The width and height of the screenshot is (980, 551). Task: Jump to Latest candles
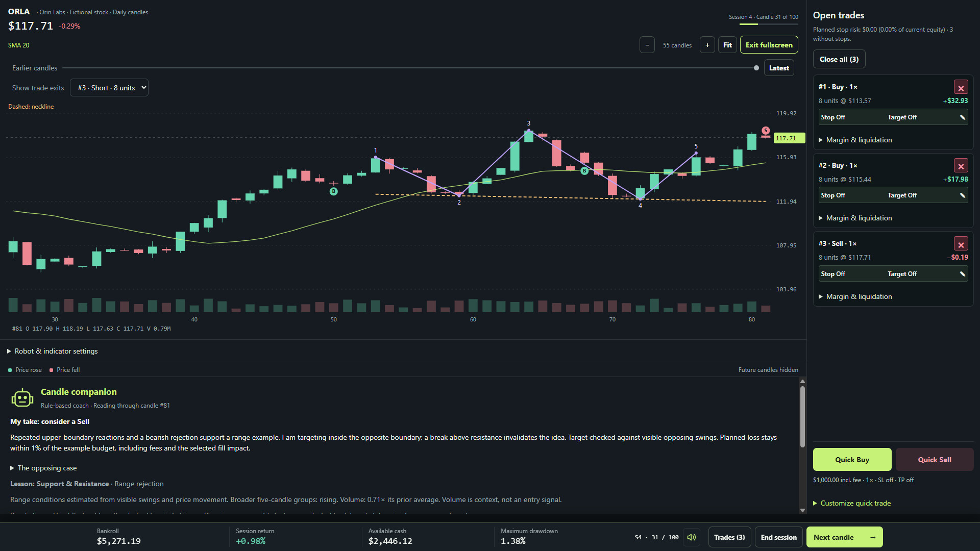(779, 68)
